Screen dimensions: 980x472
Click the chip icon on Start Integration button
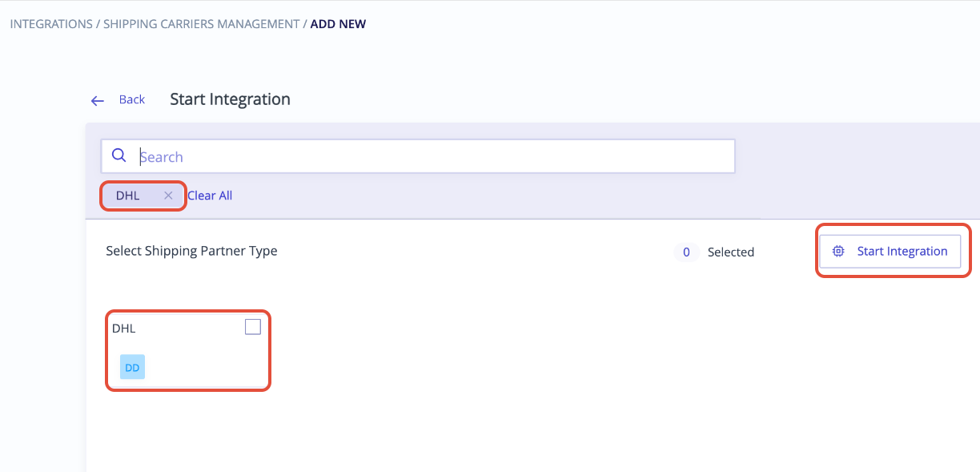tap(838, 251)
